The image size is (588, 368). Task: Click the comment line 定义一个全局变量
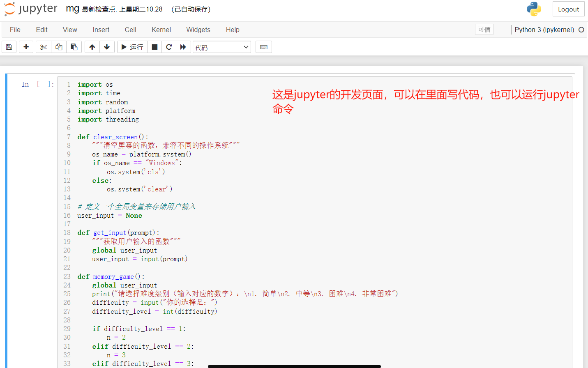(136, 207)
